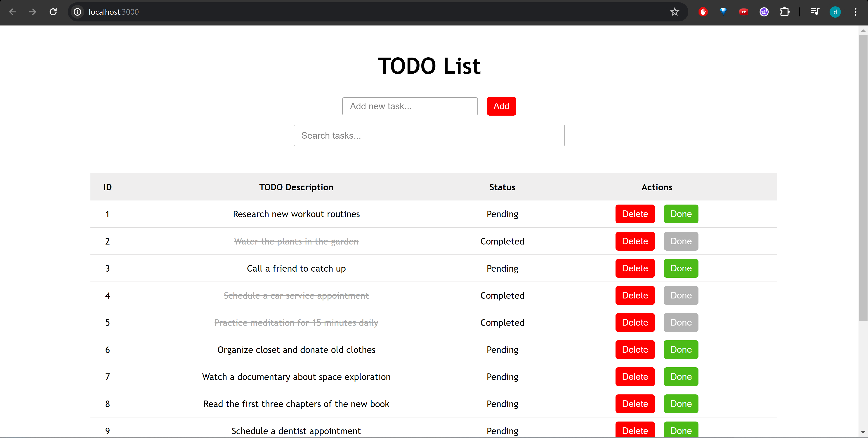Click the blue diamond extension icon
This screenshot has height=438, width=868.
[x=723, y=12]
